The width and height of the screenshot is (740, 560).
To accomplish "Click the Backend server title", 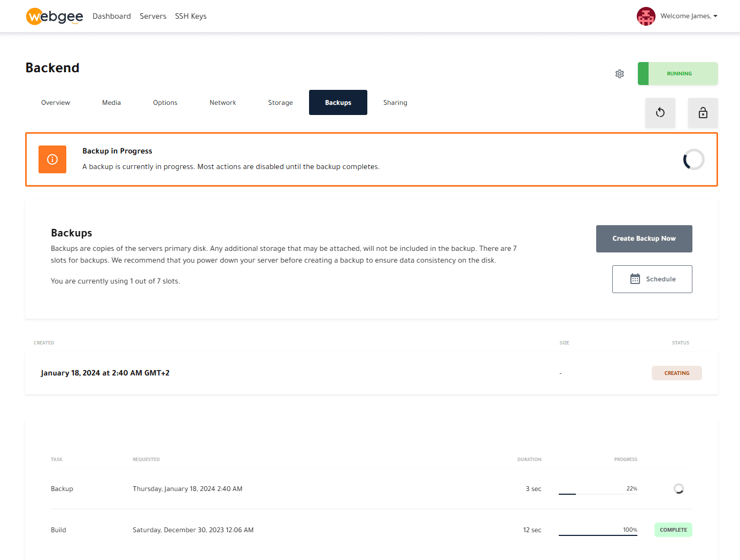I will (52, 68).
